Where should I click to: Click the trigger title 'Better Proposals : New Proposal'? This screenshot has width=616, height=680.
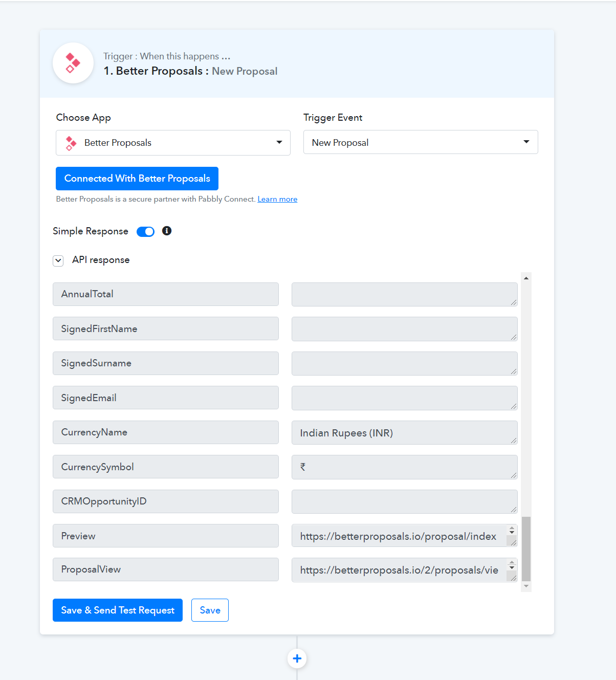[190, 71]
